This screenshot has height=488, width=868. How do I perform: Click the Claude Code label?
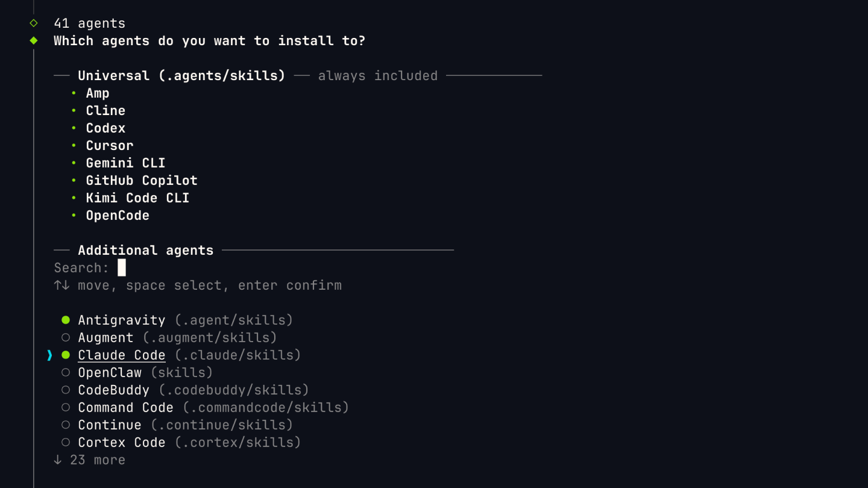point(121,355)
